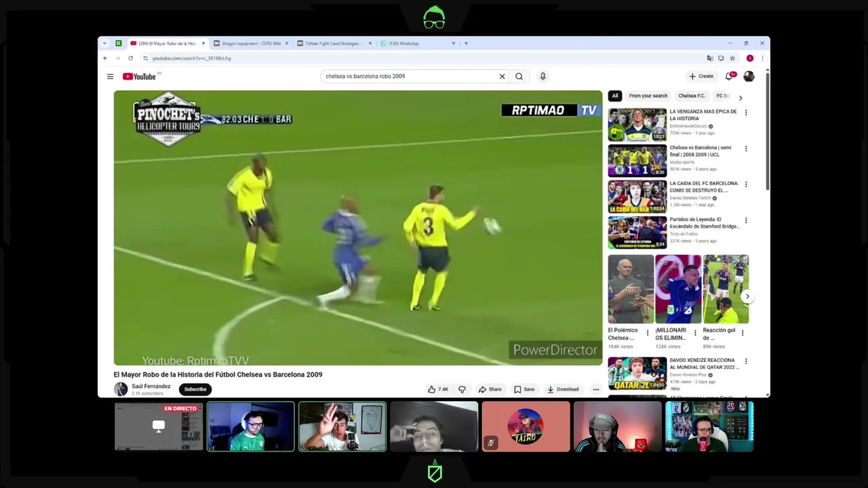Click the YouTube search input field

pyautogui.click(x=409, y=77)
